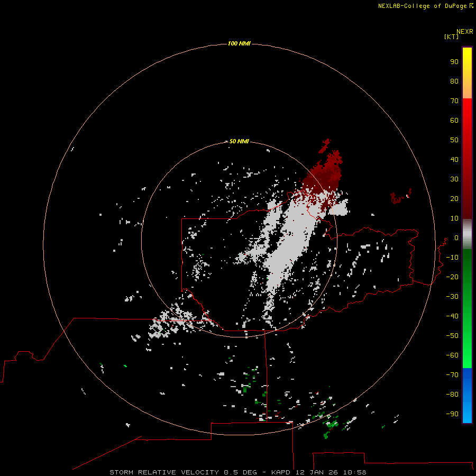Click the NEXR legend title
The height and width of the screenshot is (476, 476).
point(464,32)
